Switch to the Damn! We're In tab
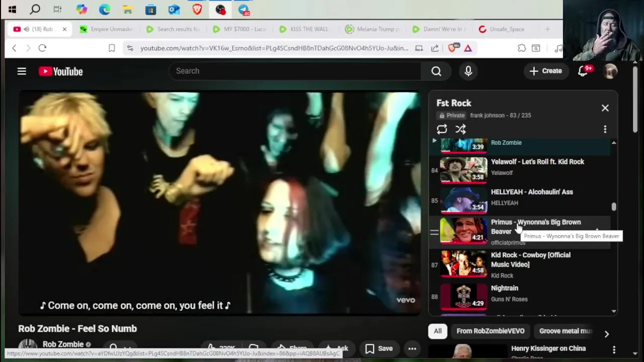The width and height of the screenshot is (644, 362). click(x=439, y=29)
